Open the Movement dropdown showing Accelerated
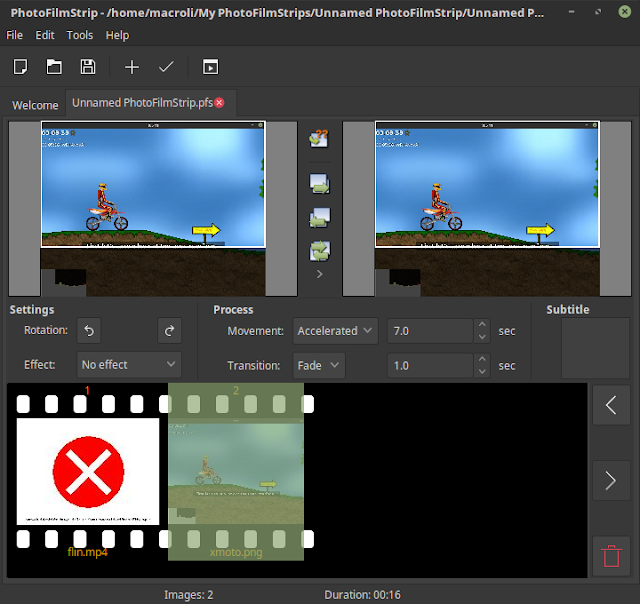This screenshot has width=640, height=604. [335, 331]
